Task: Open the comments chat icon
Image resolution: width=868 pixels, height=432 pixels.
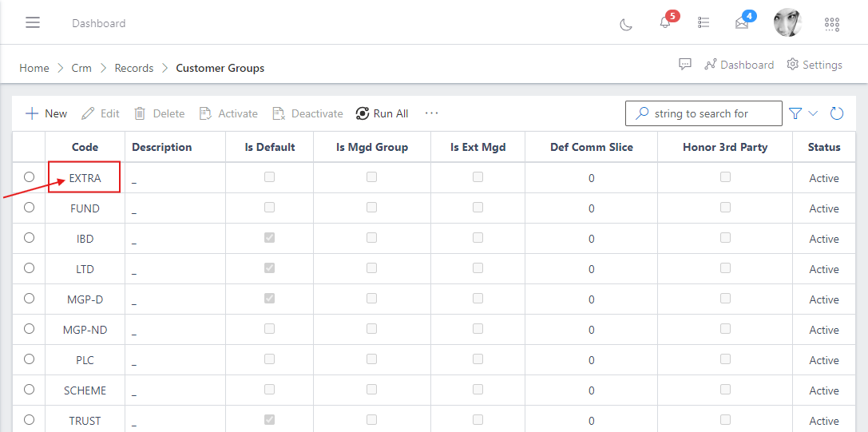Action: tap(685, 65)
